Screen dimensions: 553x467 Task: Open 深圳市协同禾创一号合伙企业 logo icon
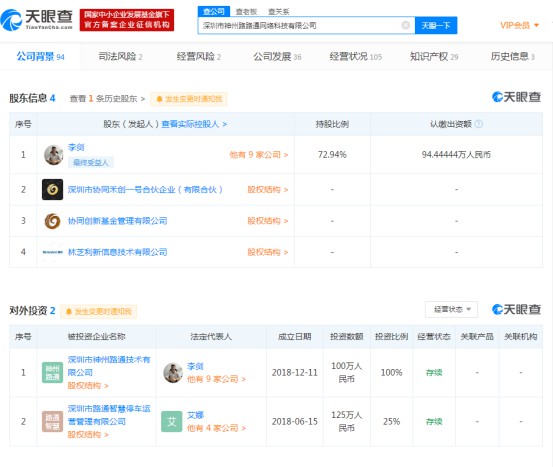(x=53, y=189)
